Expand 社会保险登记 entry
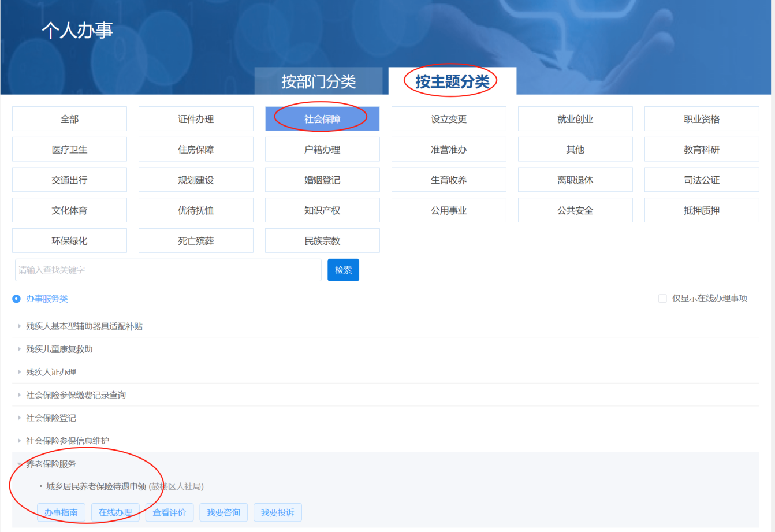Viewport: 775px width, 532px height. click(51, 418)
